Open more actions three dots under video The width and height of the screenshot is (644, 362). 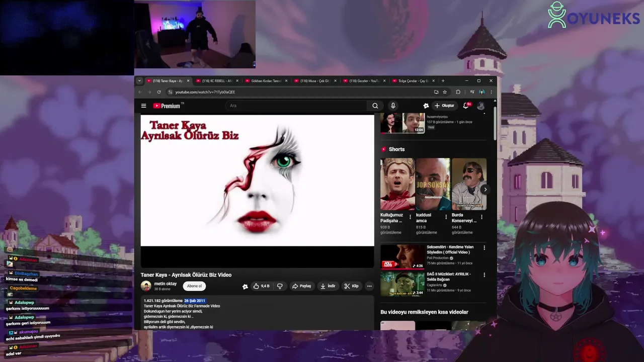[x=369, y=286]
